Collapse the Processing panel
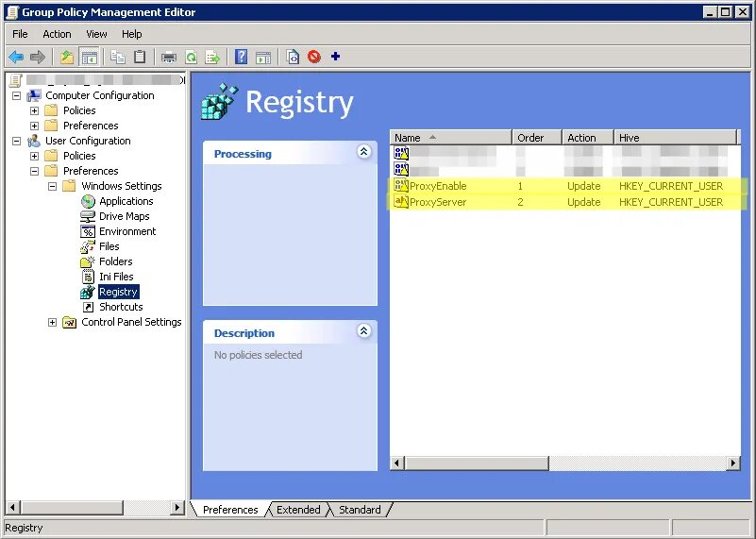The height and width of the screenshot is (539, 756). tap(364, 152)
